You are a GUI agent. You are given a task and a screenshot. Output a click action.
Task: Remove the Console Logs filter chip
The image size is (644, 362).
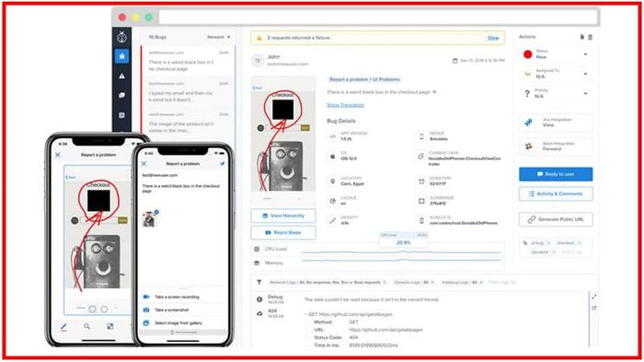432,282
